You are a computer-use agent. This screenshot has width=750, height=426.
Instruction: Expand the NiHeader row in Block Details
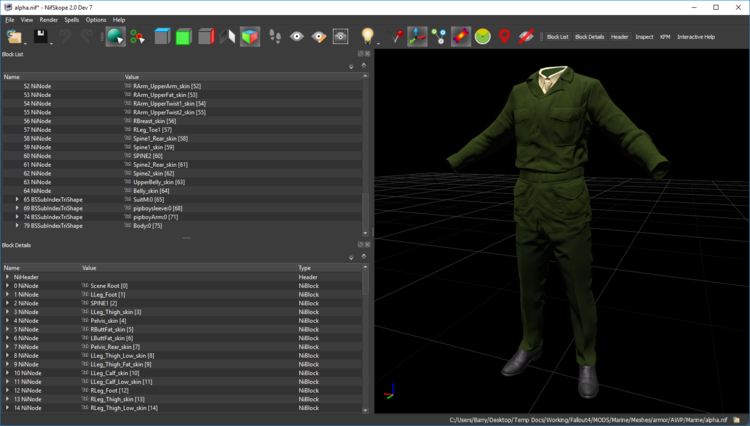(7, 277)
